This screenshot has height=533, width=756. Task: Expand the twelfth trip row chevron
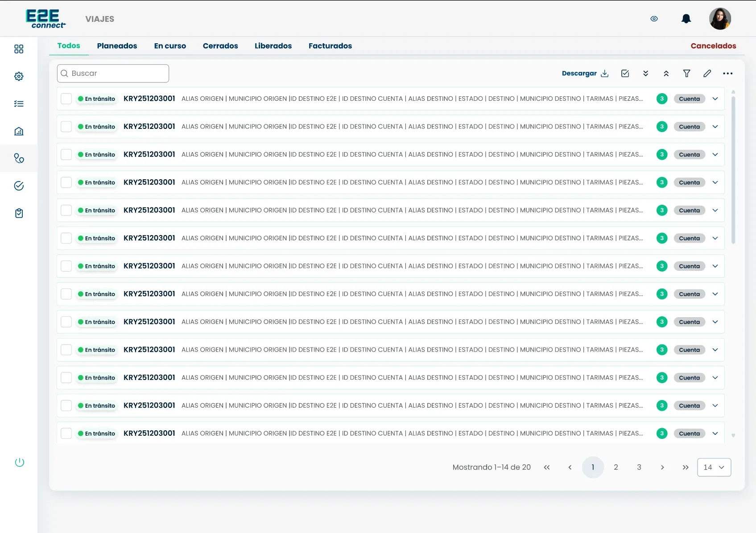pos(715,405)
